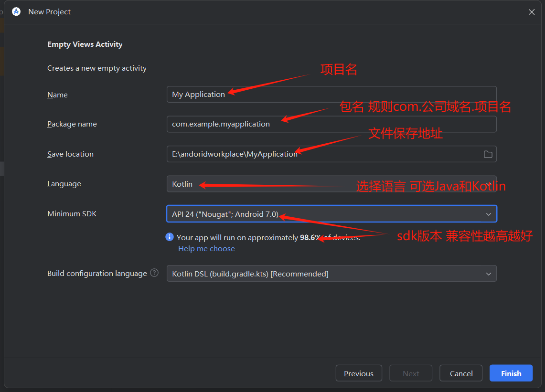Image resolution: width=545 pixels, height=392 pixels.
Task: Click the Package name label
Action: coord(72,124)
